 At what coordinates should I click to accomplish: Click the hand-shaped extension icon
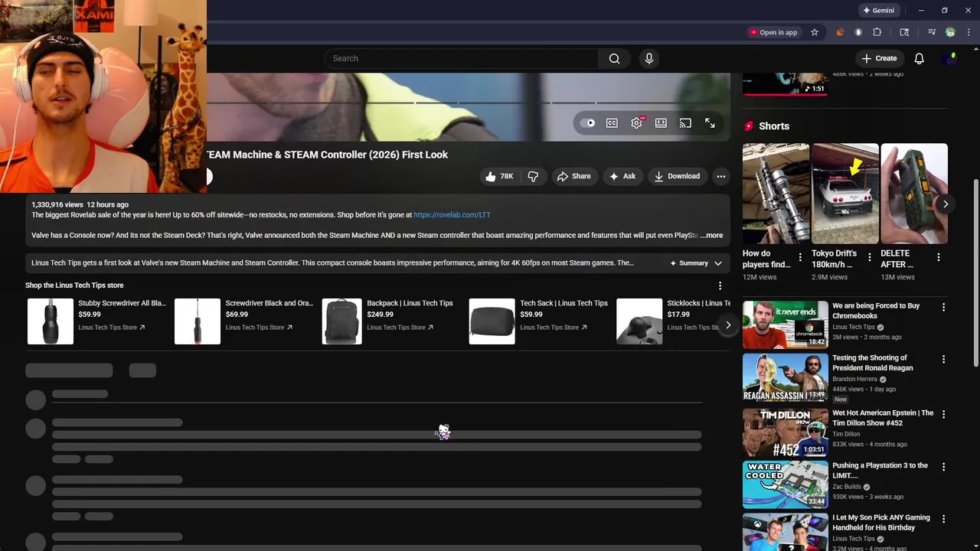[x=858, y=32]
